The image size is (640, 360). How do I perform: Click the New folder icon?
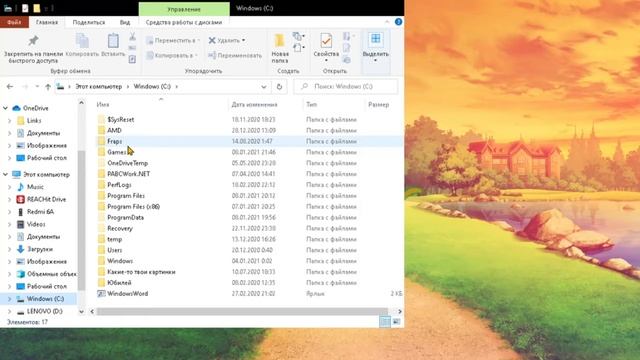tap(280, 41)
